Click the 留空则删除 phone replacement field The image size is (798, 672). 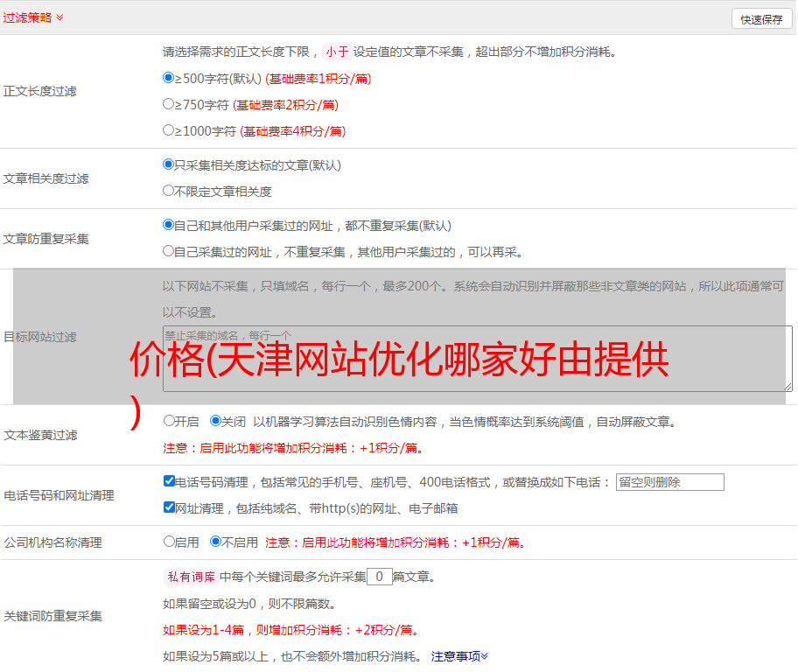tap(669, 482)
